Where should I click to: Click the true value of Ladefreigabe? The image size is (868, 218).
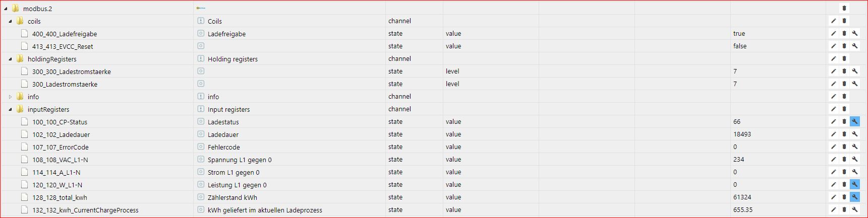tap(739, 34)
